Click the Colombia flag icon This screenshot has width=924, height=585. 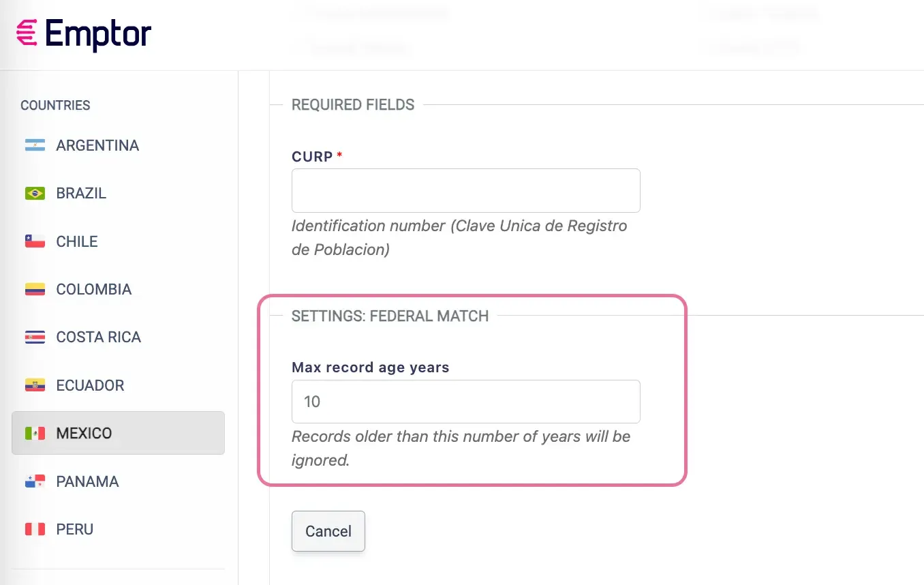coord(34,288)
